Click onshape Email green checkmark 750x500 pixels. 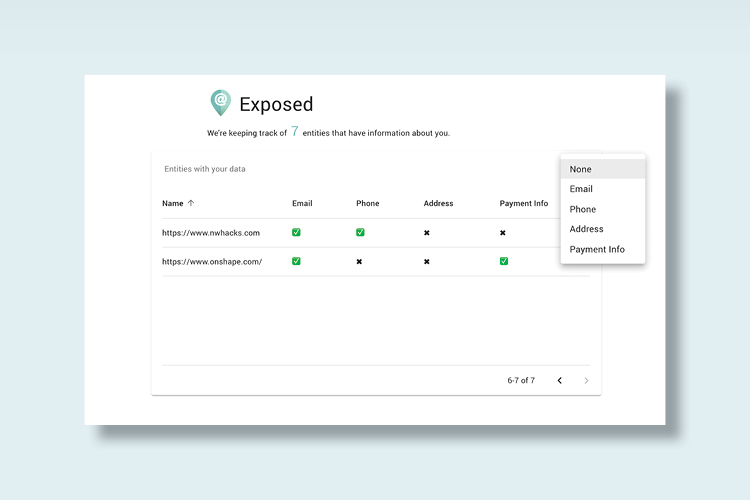(296, 261)
